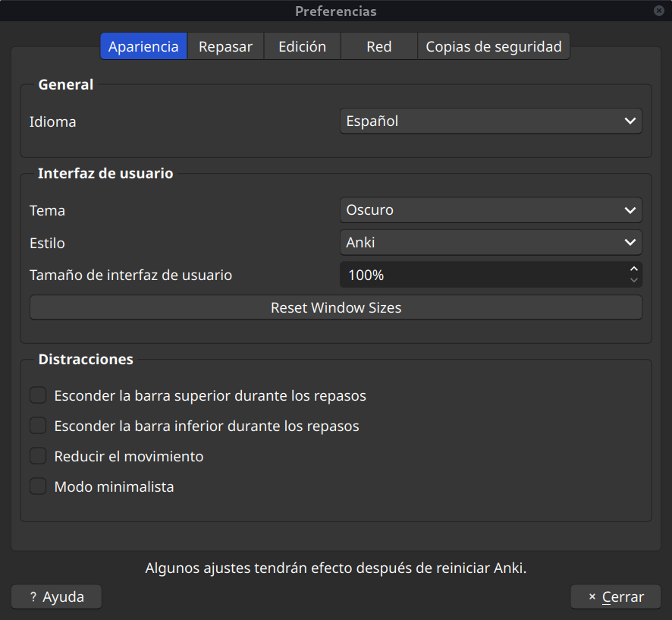Enable the Modo minimalista checkbox
The width and height of the screenshot is (672, 620).
coord(38,486)
